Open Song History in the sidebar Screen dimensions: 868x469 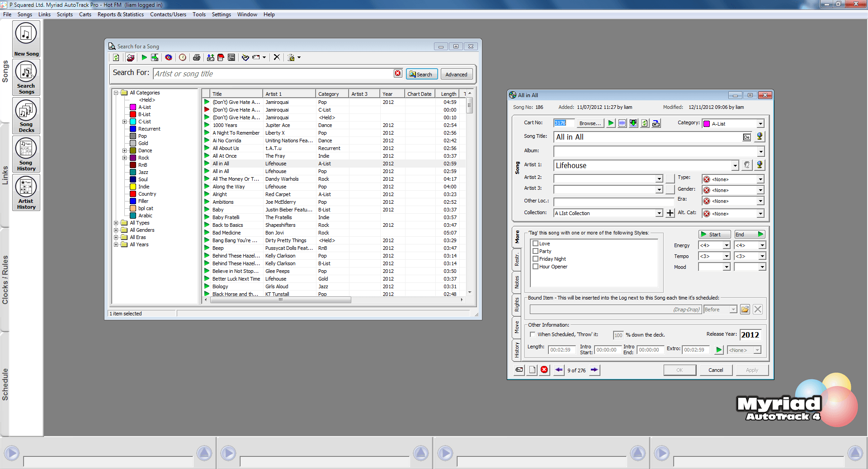point(26,154)
